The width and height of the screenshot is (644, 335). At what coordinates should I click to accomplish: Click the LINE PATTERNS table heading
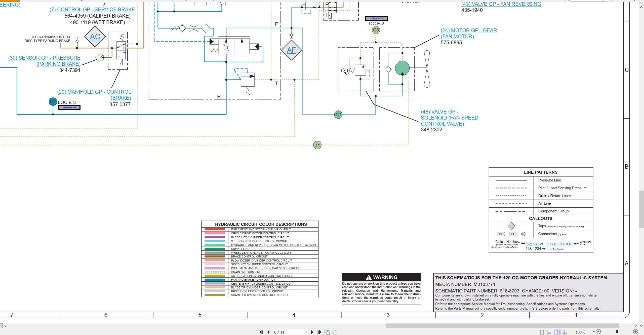tap(541, 172)
